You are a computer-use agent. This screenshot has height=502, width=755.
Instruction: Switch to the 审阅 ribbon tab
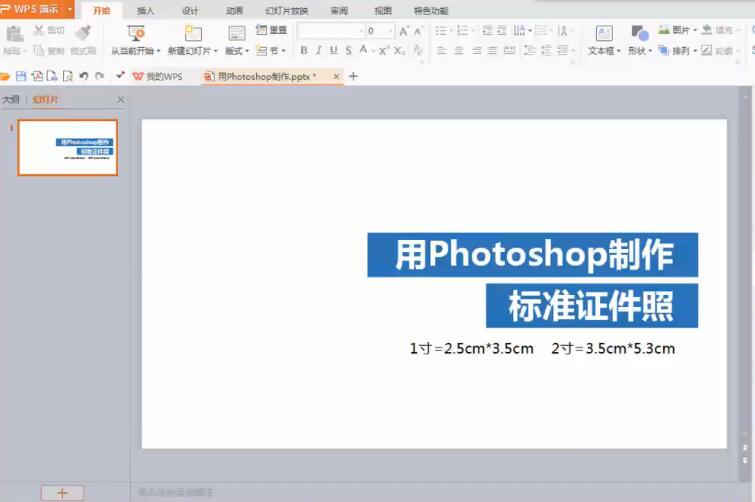339,10
